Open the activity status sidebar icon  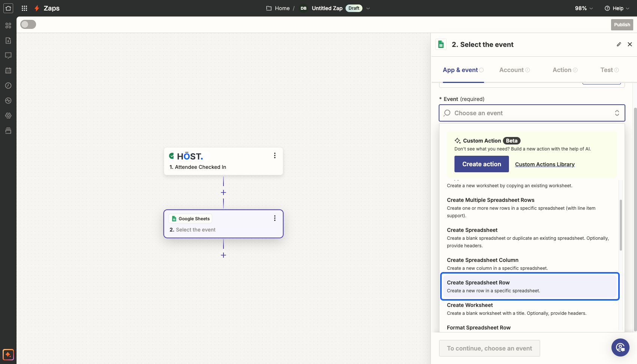[8, 101]
